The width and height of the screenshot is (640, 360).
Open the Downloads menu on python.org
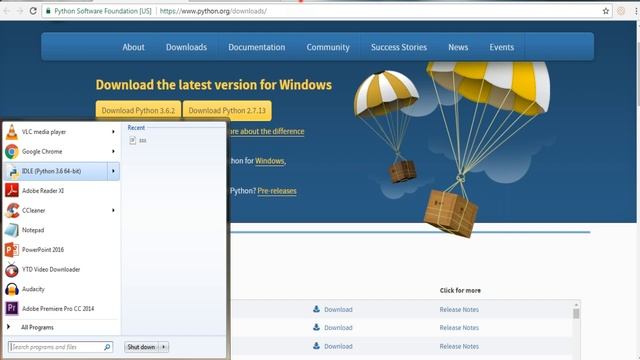click(186, 47)
